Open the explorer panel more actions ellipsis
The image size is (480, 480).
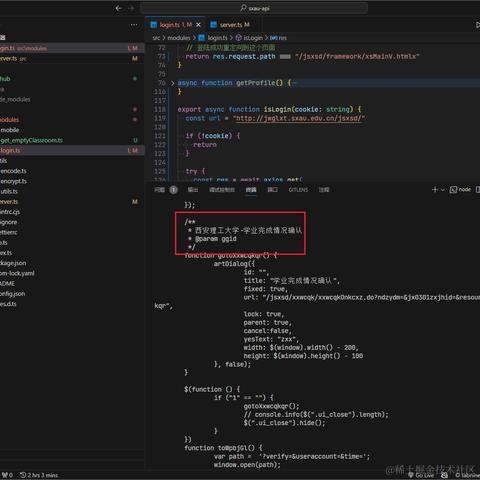134,25
